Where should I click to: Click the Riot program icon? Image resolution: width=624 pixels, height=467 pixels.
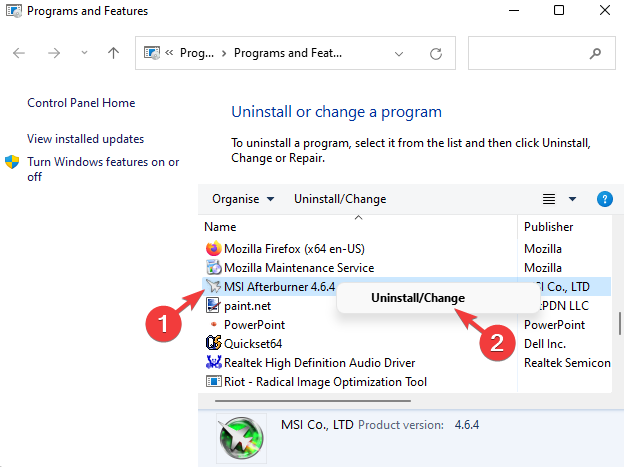tap(213, 381)
